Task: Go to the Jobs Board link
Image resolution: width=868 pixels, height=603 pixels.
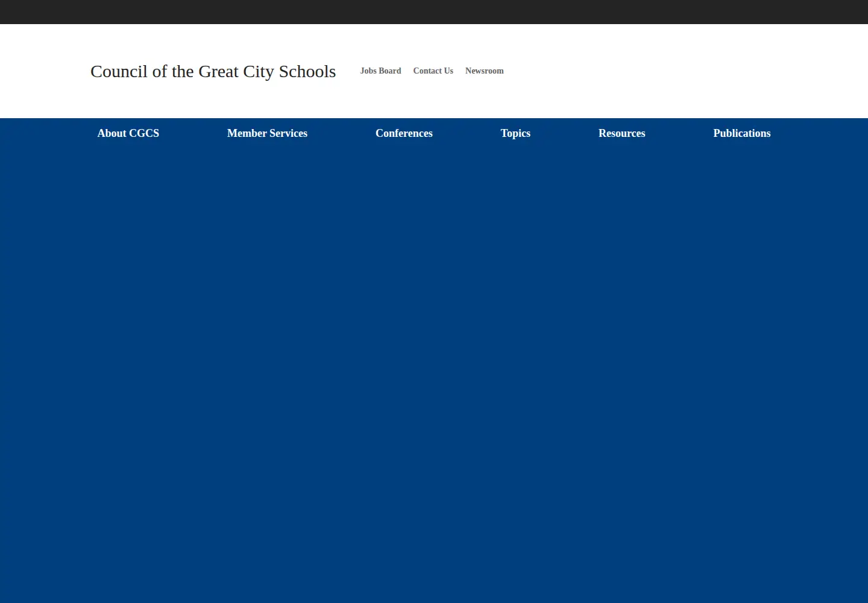Action: 380,71
